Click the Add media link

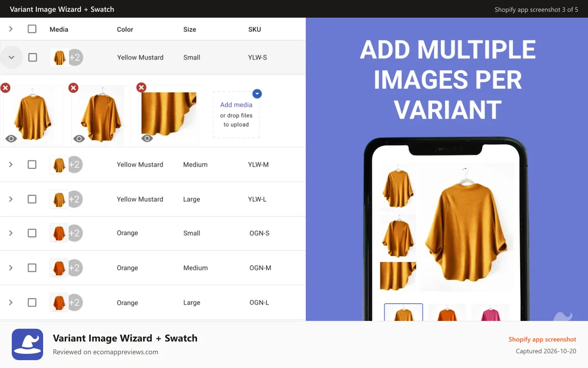pos(236,105)
